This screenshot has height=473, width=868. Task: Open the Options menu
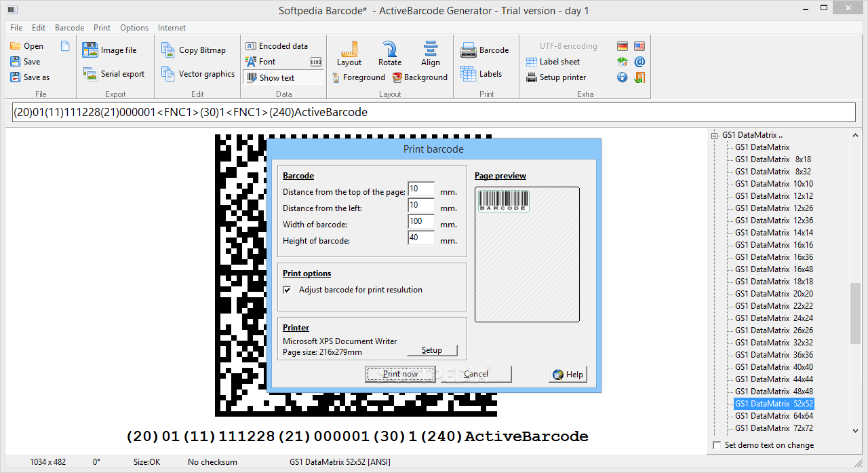(x=134, y=28)
